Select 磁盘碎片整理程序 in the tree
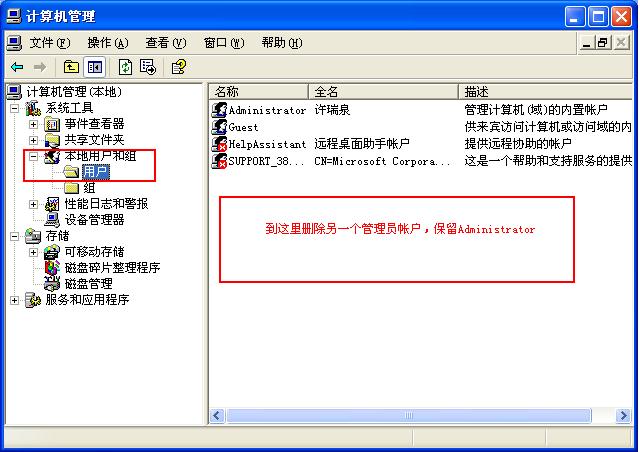 [x=112, y=268]
